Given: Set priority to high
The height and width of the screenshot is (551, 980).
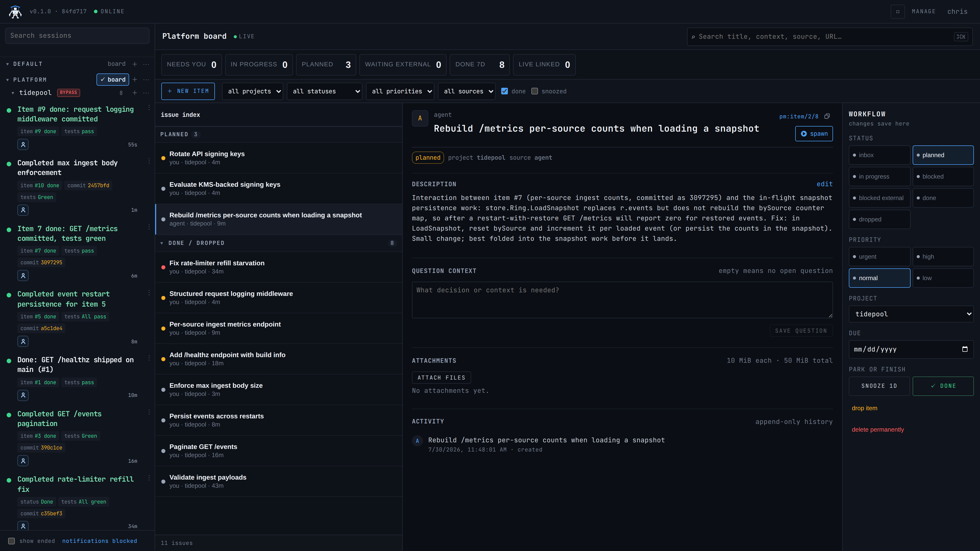Looking at the screenshot, I should click(x=943, y=257).
